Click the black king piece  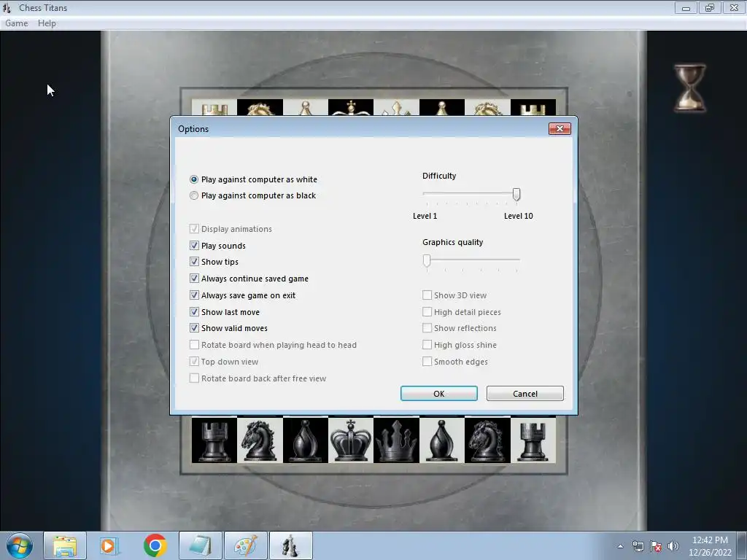[351, 440]
